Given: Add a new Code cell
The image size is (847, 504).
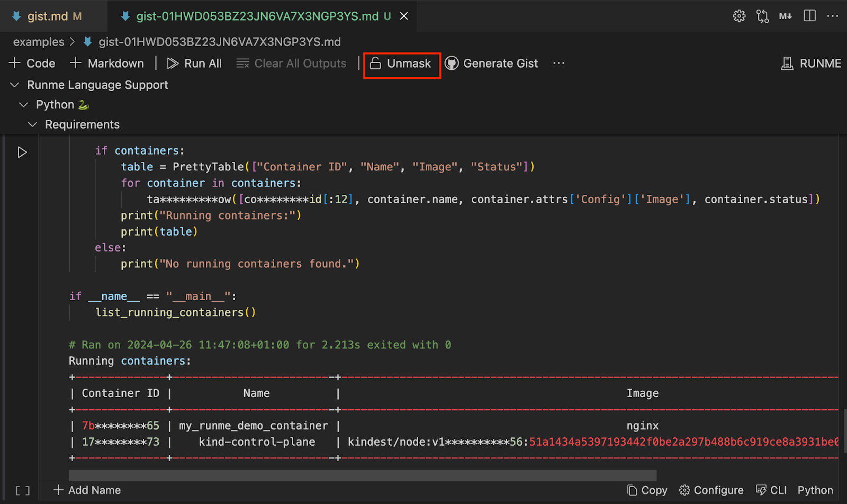Looking at the screenshot, I should coord(32,64).
